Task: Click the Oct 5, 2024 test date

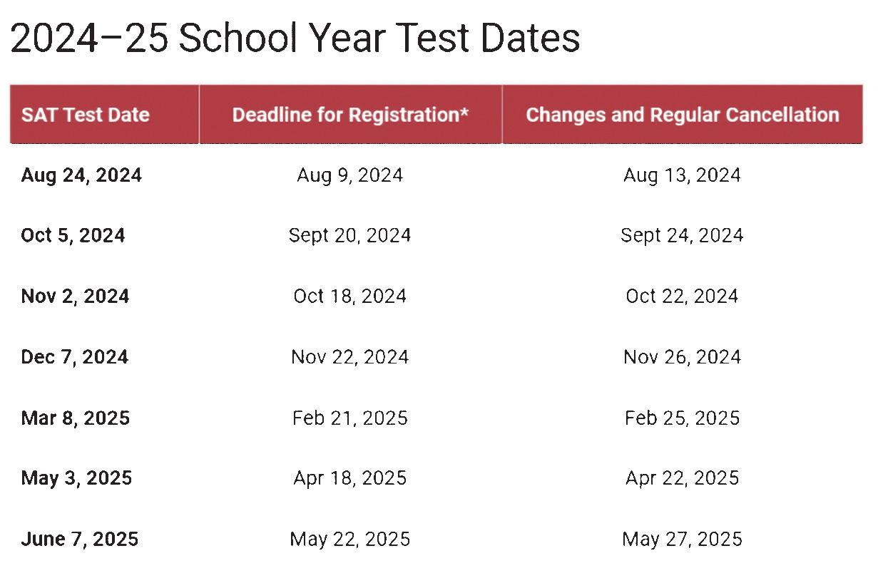Action: pos(73,236)
